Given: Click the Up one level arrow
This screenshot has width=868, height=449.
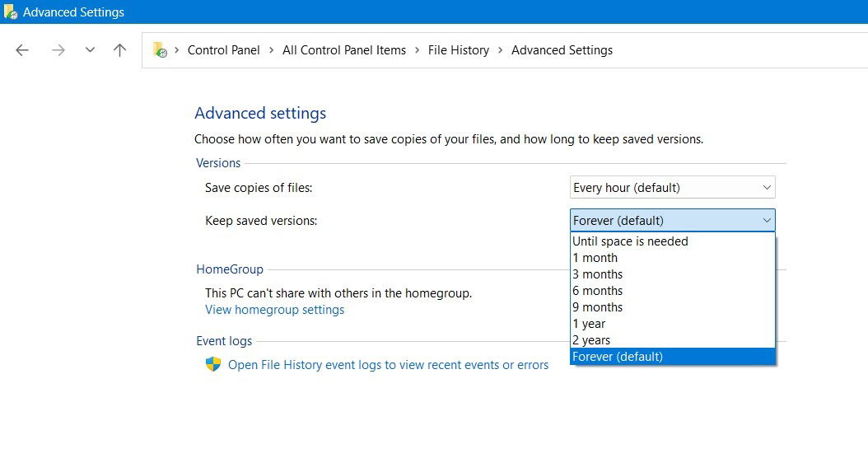Looking at the screenshot, I should click(x=119, y=50).
